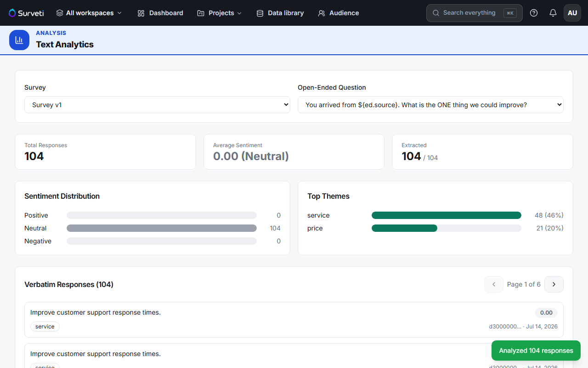Click the ANALYSIS breadcrumb label
The width and height of the screenshot is (588, 368).
[51, 33]
